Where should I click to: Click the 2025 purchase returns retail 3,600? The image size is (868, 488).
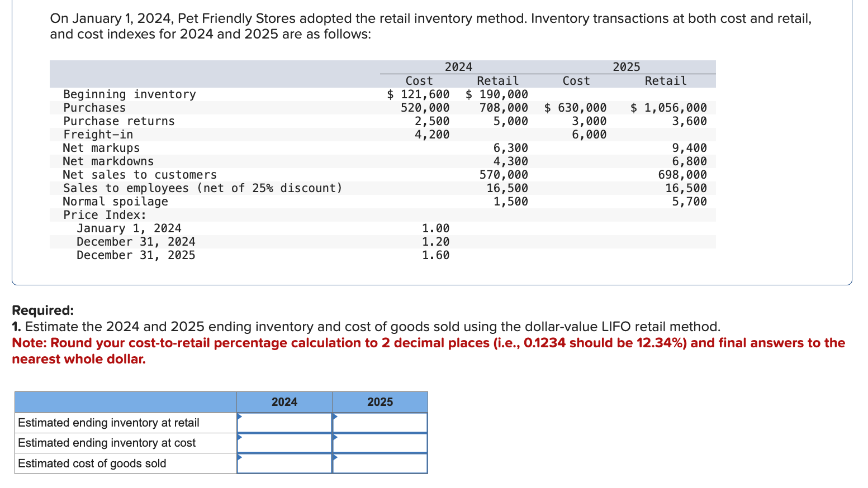tap(689, 121)
